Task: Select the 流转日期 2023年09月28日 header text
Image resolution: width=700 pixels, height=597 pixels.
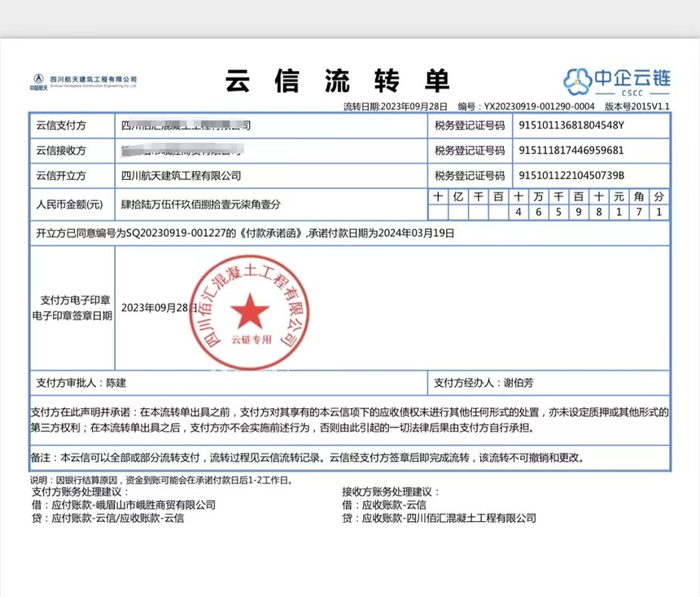Action: point(395,107)
